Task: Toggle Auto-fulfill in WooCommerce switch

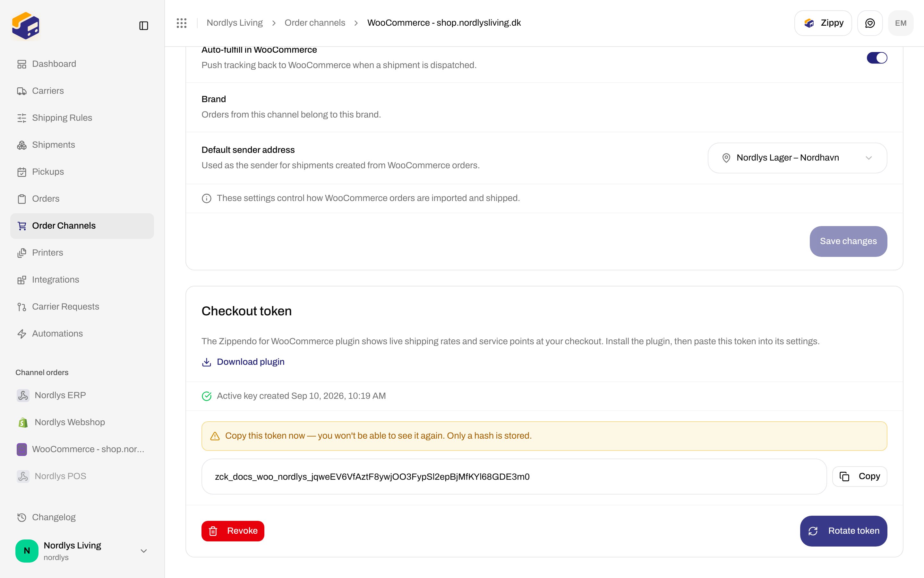Action: click(877, 58)
